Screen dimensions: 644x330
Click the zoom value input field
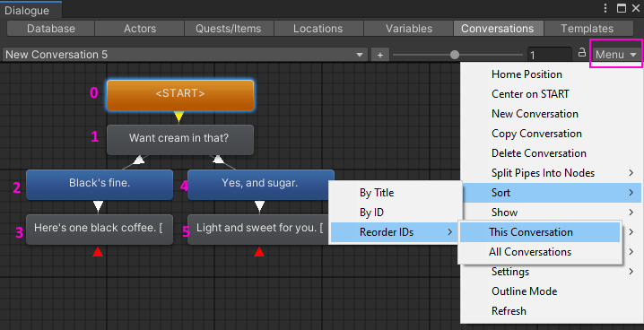(x=549, y=55)
